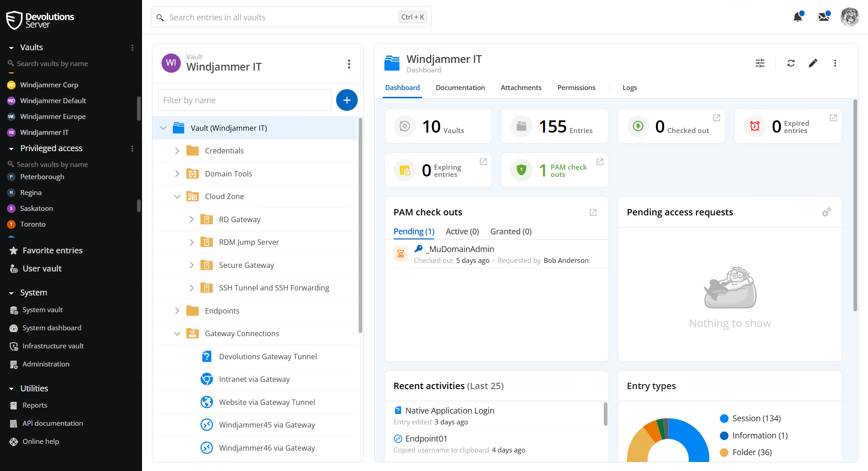Open Online help link
The width and height of the screenshot is (868, 471).
(x=41, y=442)
